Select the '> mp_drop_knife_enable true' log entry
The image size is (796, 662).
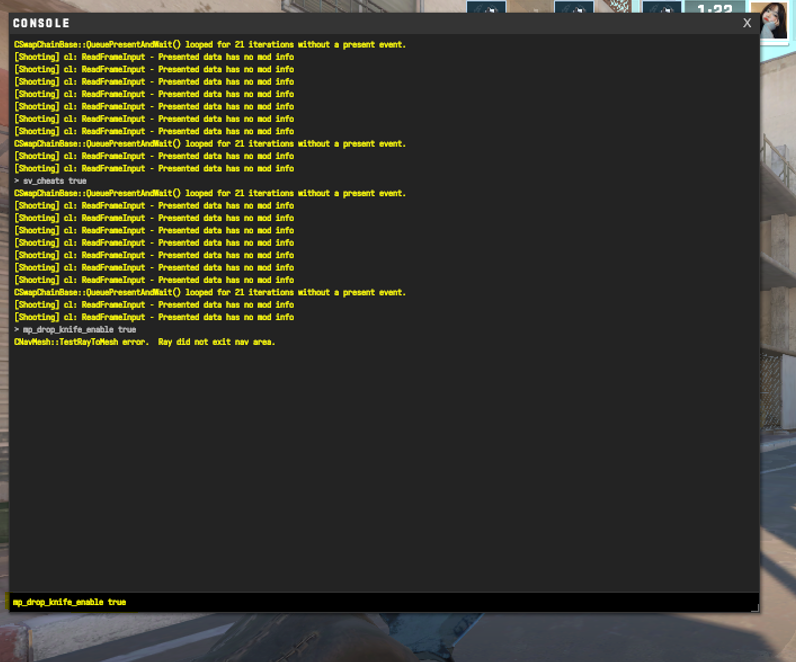pos(75,329)
